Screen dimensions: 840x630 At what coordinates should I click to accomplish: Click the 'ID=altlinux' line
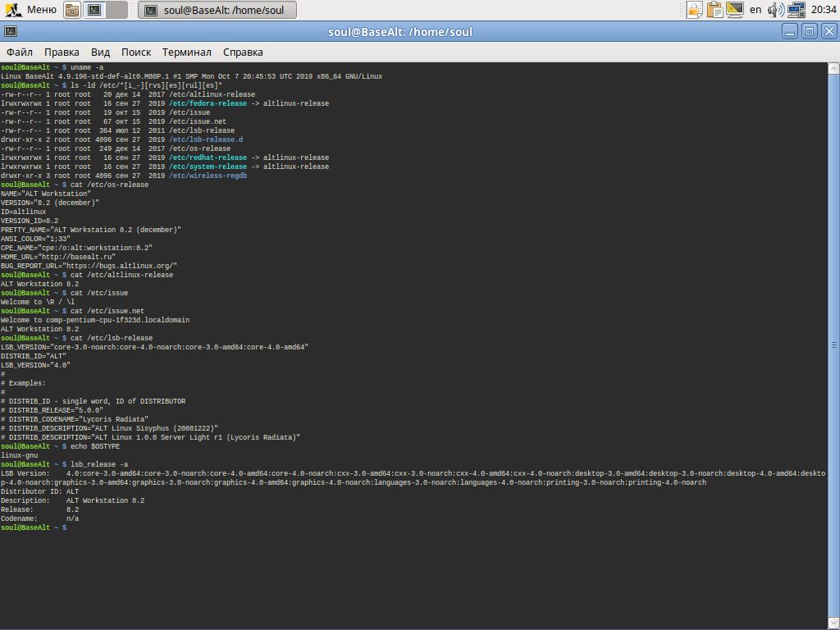[23, 212]
